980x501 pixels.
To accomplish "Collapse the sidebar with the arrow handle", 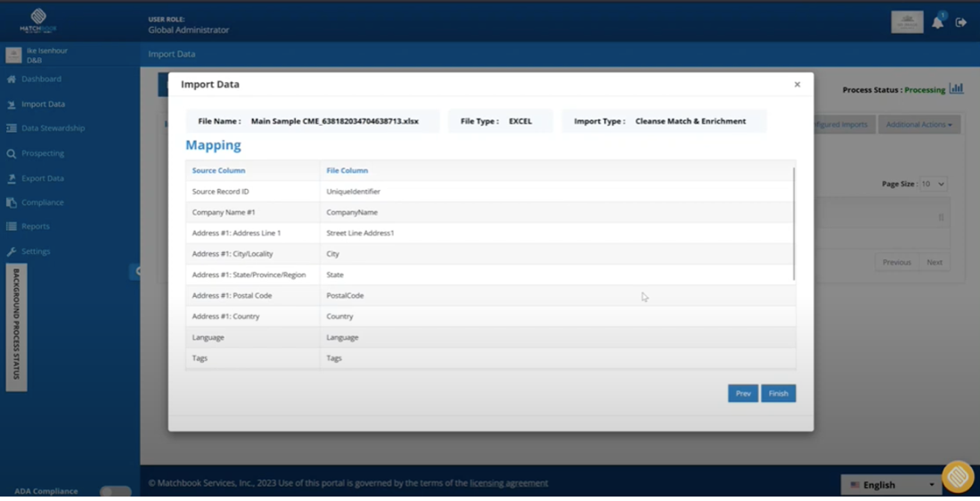I will click(135, 272).
